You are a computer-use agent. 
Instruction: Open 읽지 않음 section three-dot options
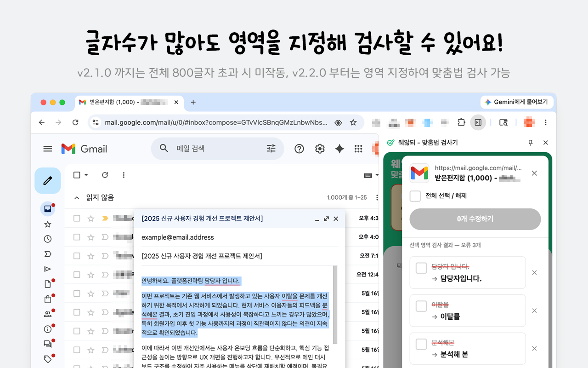click(x=377, y=197)
